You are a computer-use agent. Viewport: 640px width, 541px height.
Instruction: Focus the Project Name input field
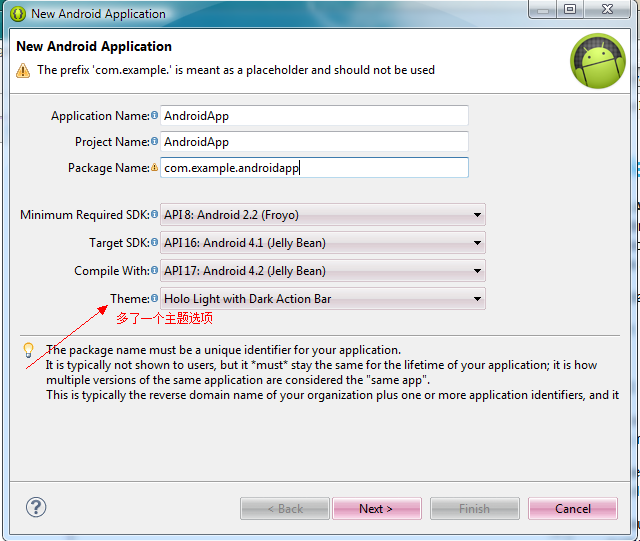coord(314,142)
